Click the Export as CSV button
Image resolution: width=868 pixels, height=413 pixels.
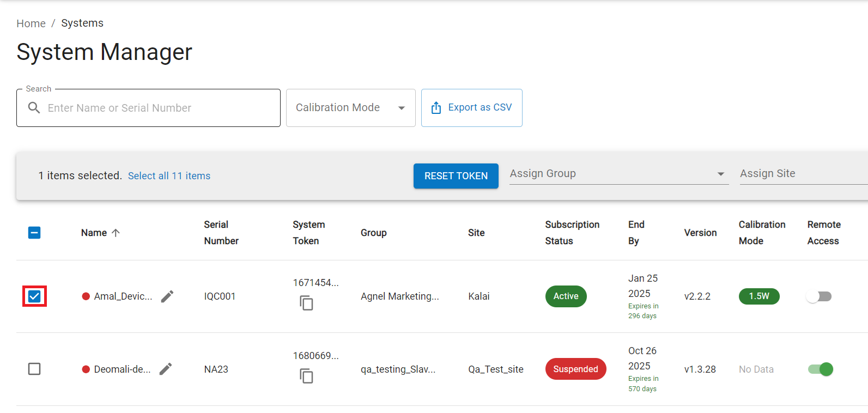tap(472, 108)
